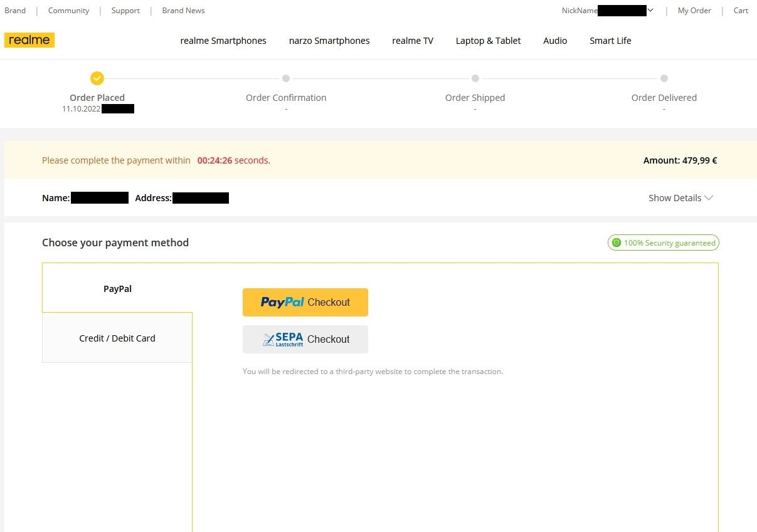This screenshot has height=532, width=757.
Task: Select the PayPal payment method tab
Action: 117,289
